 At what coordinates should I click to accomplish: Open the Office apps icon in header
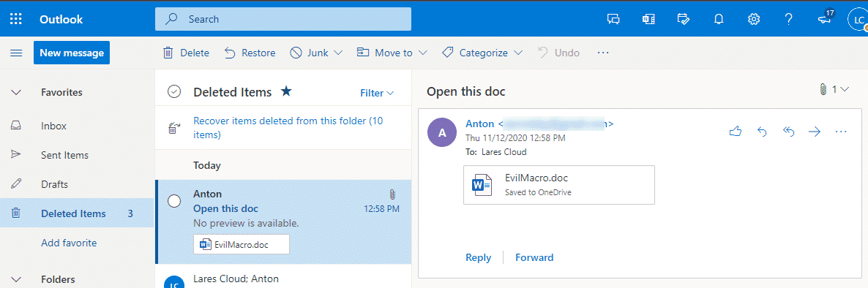[x=648, y=19]
